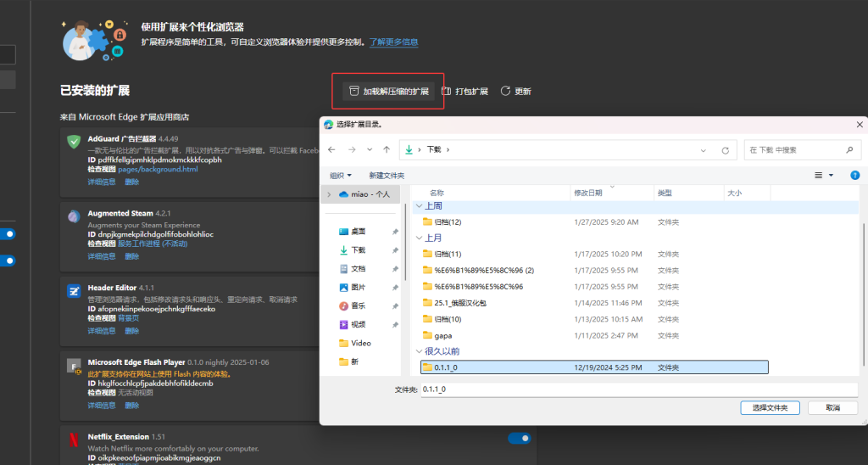868x465 pixels.
Task: Click the 选择文件夹 select folder button
Action: [770, 408]
